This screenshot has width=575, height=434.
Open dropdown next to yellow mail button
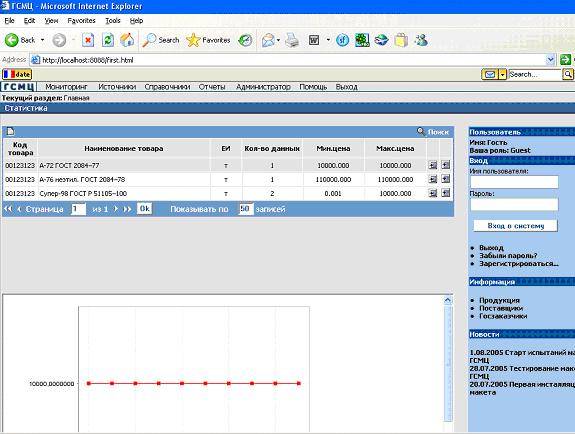point(503,74)
